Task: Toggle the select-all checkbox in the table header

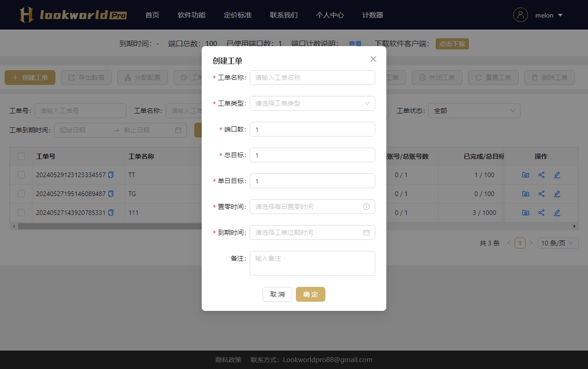Action: (x=21, y=156)
